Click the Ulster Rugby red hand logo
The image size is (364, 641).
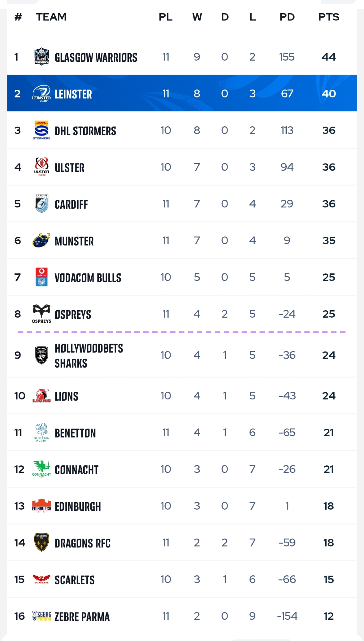pos(42,167)
